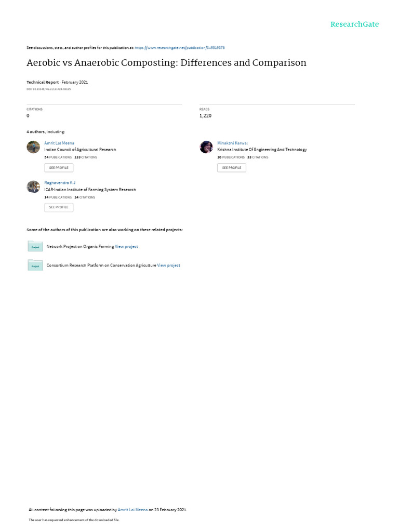Click the DOI text below Technical Report
This screenshot has width=399, height=532.
click(x=48, y=89)
